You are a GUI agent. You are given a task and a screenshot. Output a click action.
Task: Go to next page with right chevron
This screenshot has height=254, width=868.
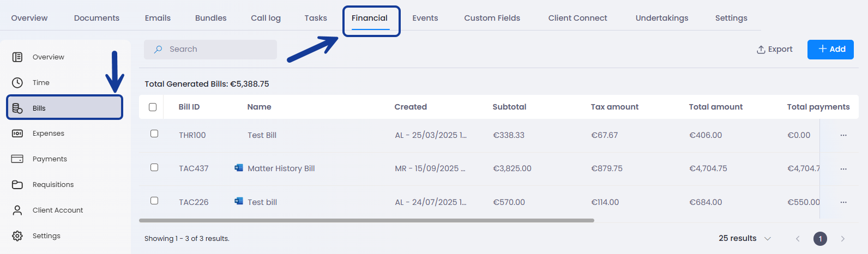[842, 239]
